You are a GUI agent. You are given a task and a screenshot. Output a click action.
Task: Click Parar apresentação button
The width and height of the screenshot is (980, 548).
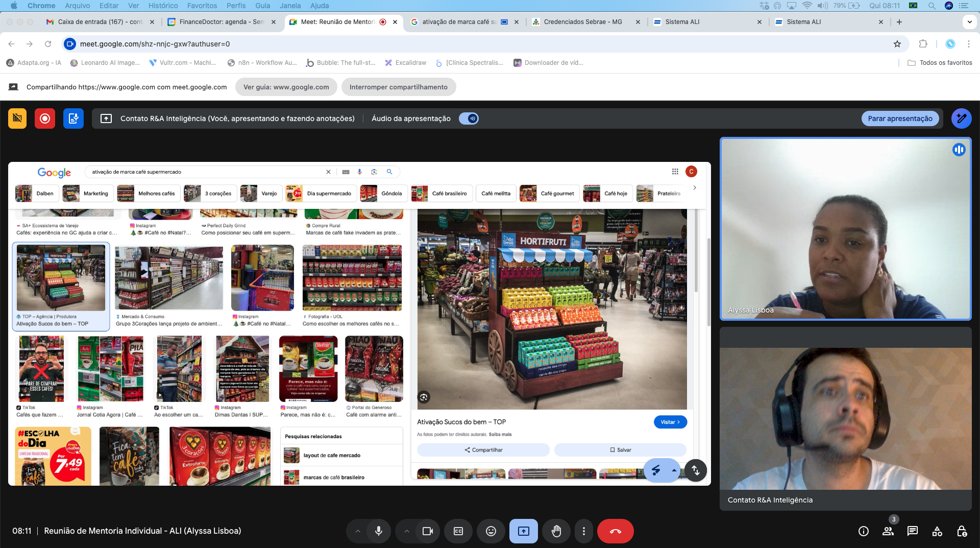tap(900, 118)
